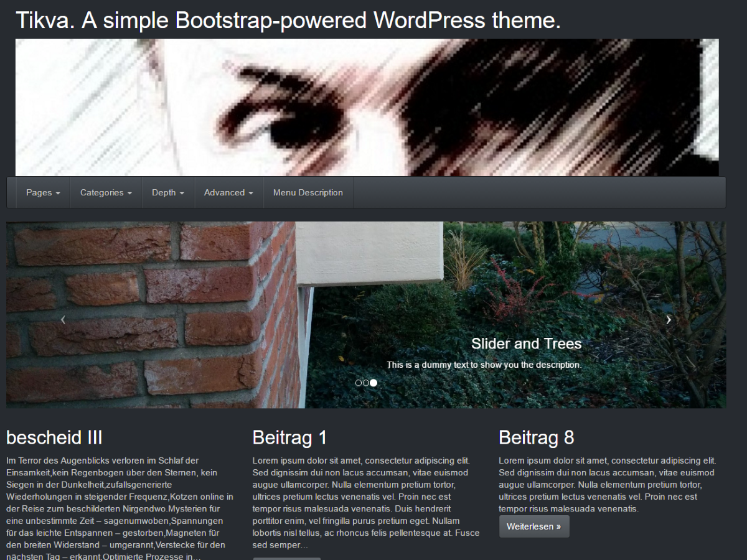Expand the Categories dropdown

[105, 192]
